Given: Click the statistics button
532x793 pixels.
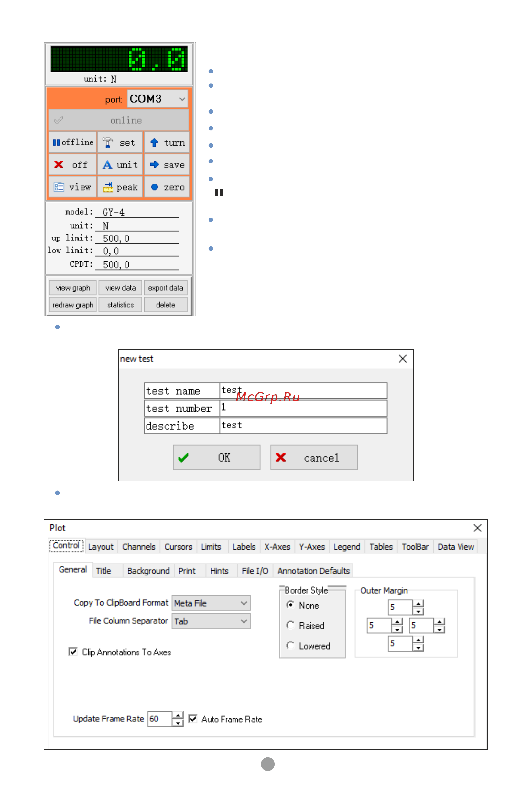Looking at the screenshot, I should [x=120, y=305].
